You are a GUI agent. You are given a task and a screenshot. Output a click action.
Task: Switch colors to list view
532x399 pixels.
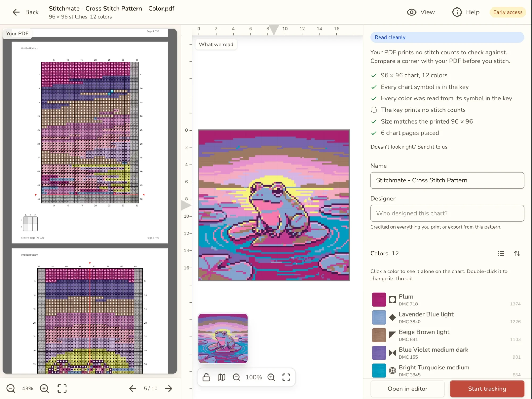pos(501,253)
